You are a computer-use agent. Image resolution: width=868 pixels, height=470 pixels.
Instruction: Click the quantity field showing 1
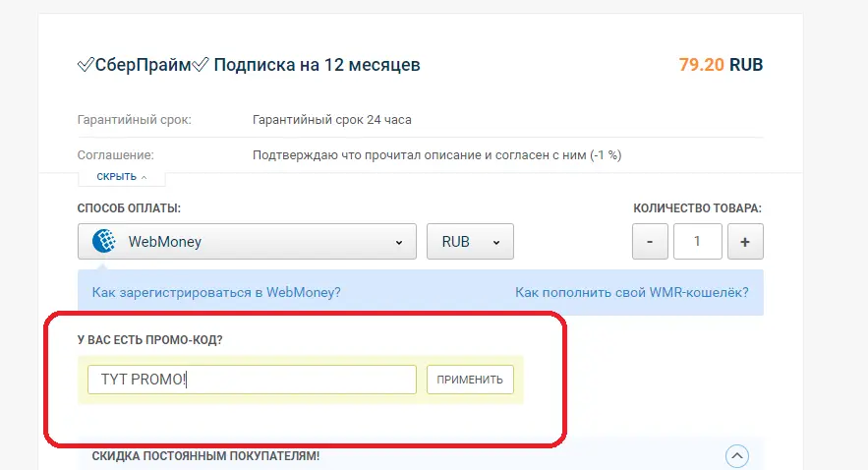pos(698,241)
